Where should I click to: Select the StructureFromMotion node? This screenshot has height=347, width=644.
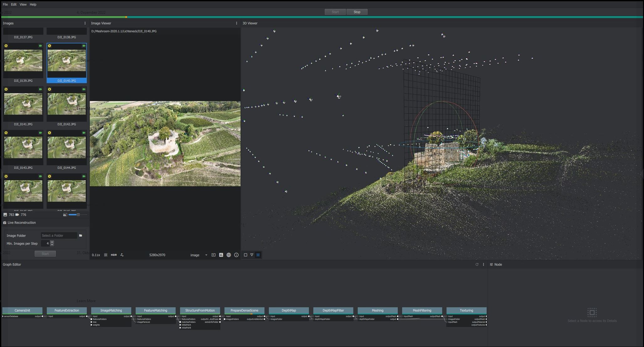200,311
